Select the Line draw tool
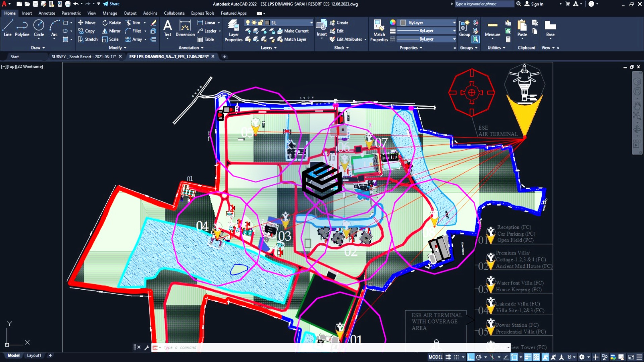The width and height of the screenshot is (644, 362). click(7, 28)
